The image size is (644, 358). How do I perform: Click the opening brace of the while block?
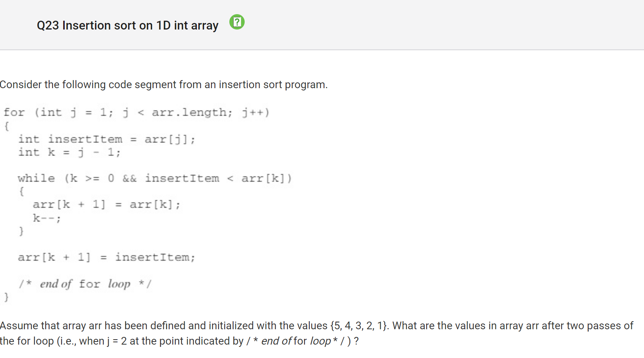click(21, 191)
